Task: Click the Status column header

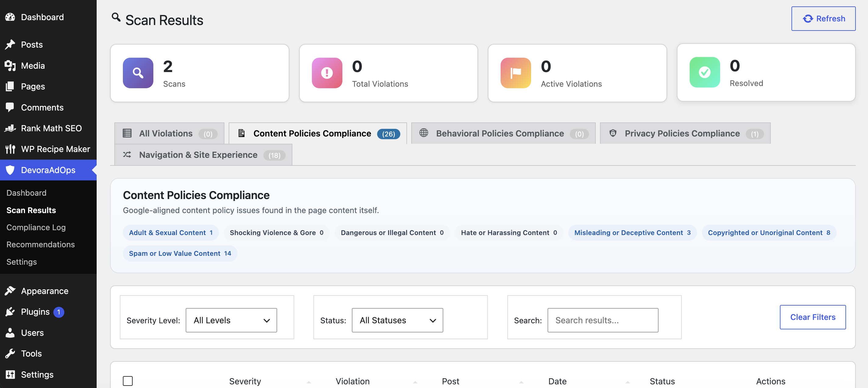Action: (x=662, y=381)
